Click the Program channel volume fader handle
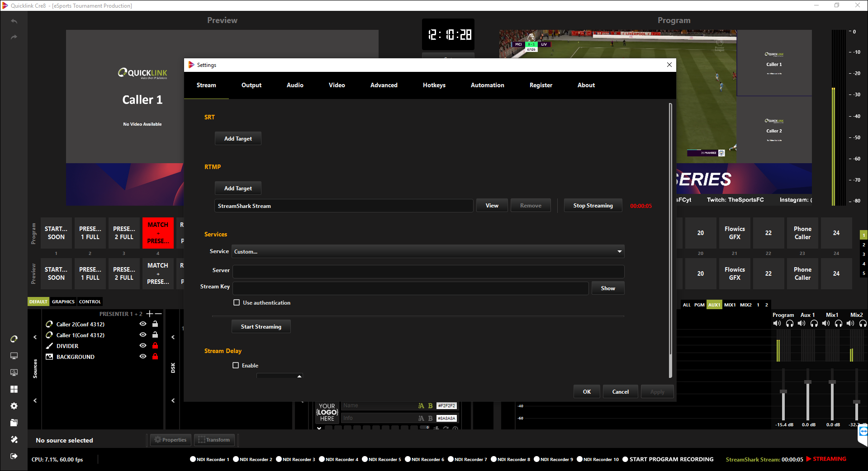The width and height of the screenshot is (868, 471). point(783,391)
